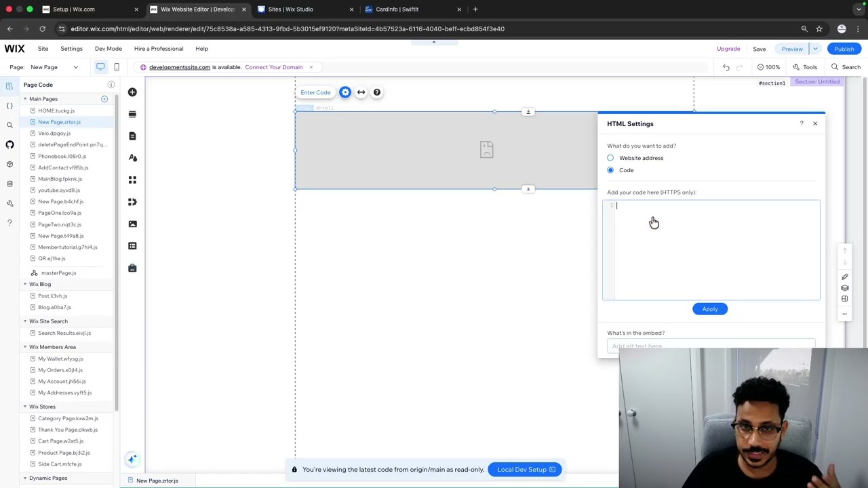This screenshot has width=868, height=488.
Task: Open HOME.tuckg.js in the page tree
Action: 56,110
